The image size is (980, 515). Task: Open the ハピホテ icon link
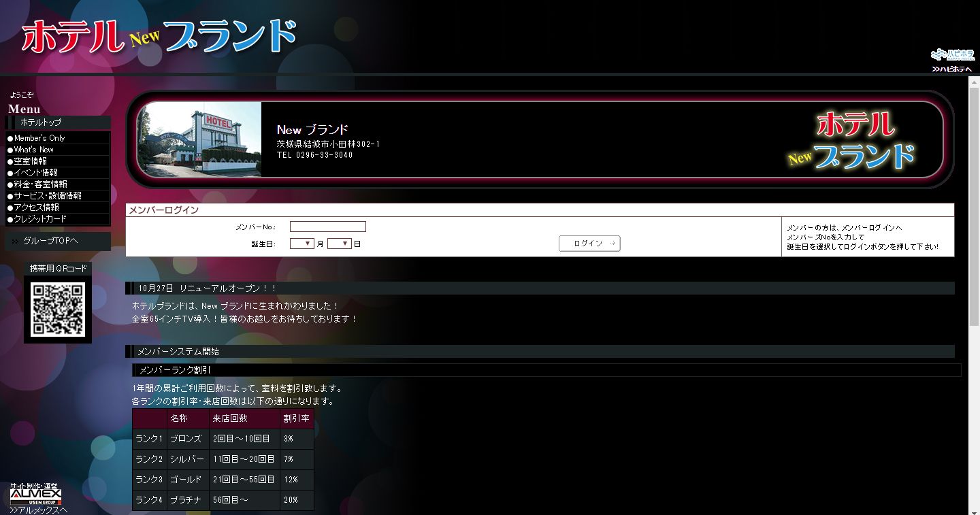pyautogui.click(x=952, y=54)
